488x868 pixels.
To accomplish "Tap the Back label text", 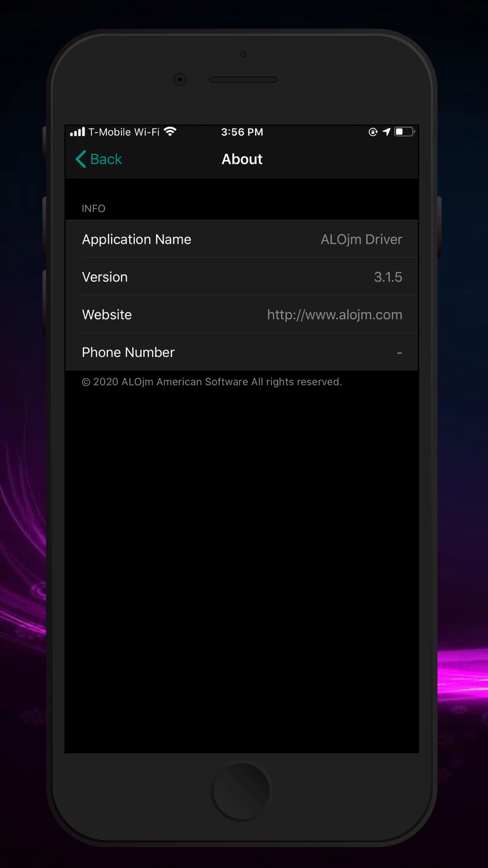I will click(x=106, y=159).
